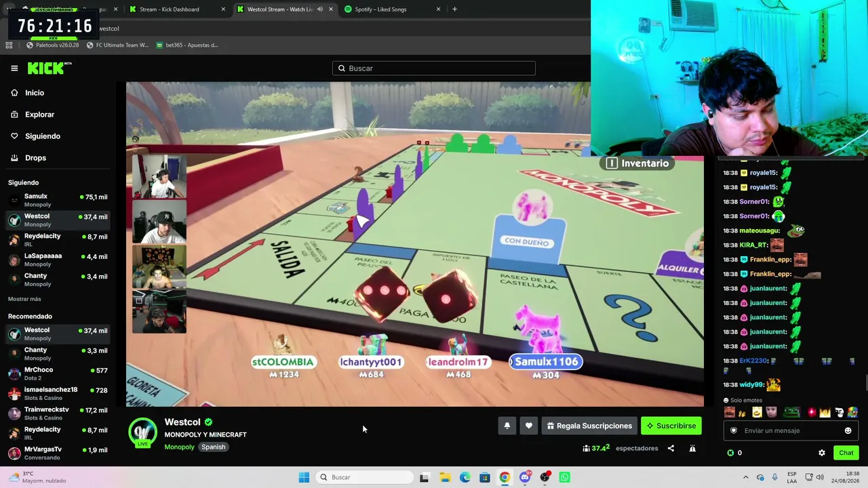Click the Kicks balance icon showing 0
Image resolution: width=868 pixels, height=488 pixels.
(x=730, y=453)
